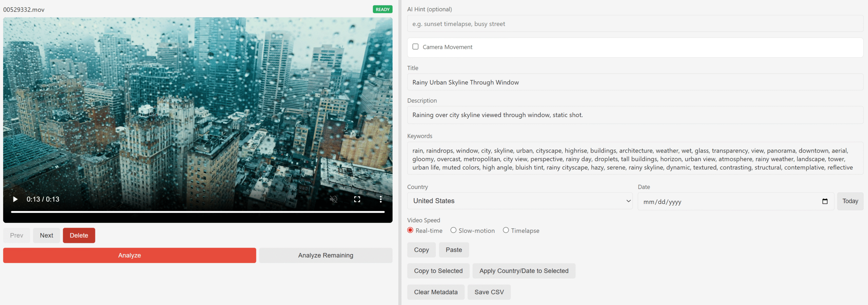Screen dimensions: 868x305
Task: Enter fullscreen video mode
Action: click(357, 199)
